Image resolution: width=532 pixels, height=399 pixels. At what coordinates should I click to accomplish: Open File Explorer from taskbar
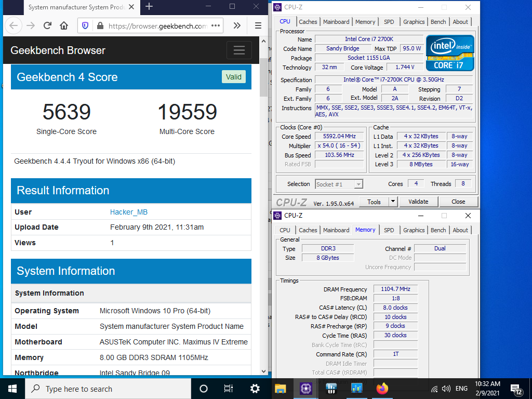[280, 389]
